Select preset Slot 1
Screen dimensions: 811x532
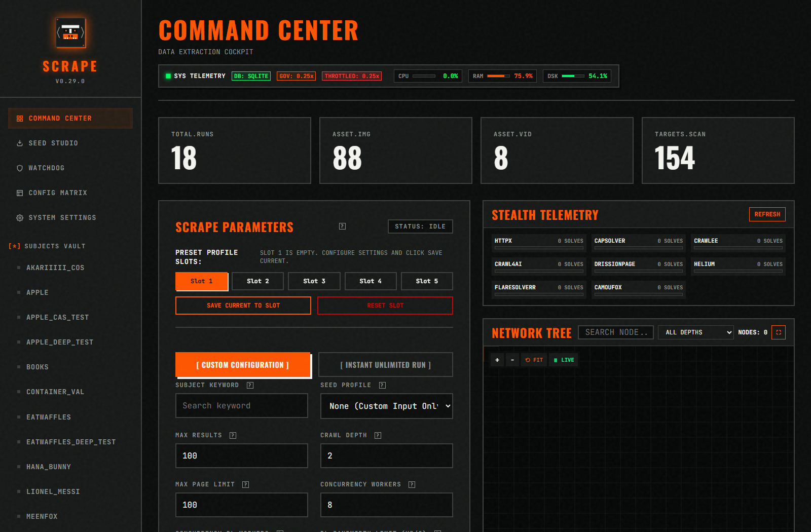click(x=202, y=281)
